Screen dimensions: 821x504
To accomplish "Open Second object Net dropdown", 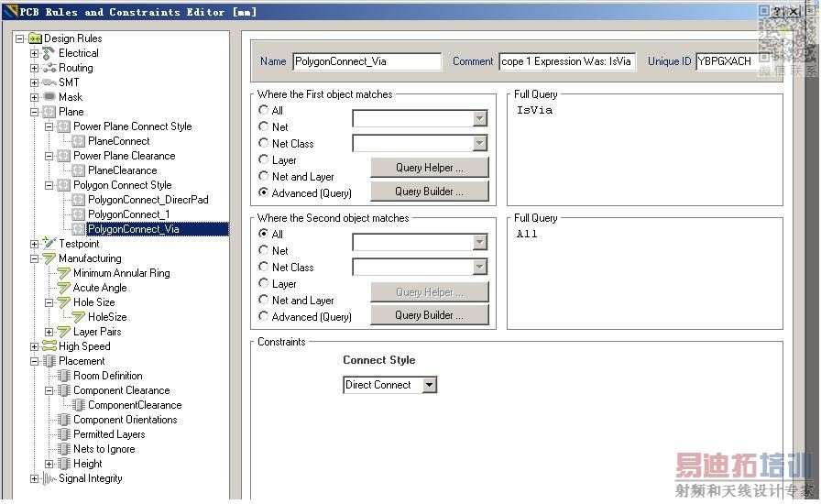I will [479, 243].
